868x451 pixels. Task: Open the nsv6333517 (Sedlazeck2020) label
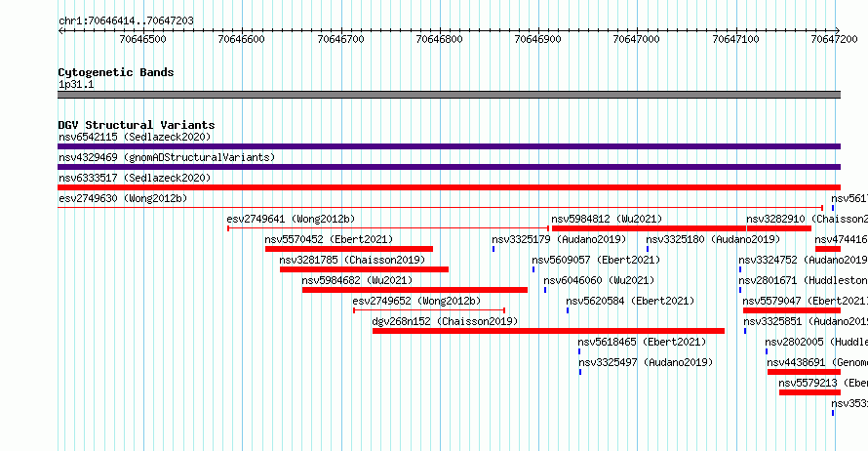click(x=135, y=178)
